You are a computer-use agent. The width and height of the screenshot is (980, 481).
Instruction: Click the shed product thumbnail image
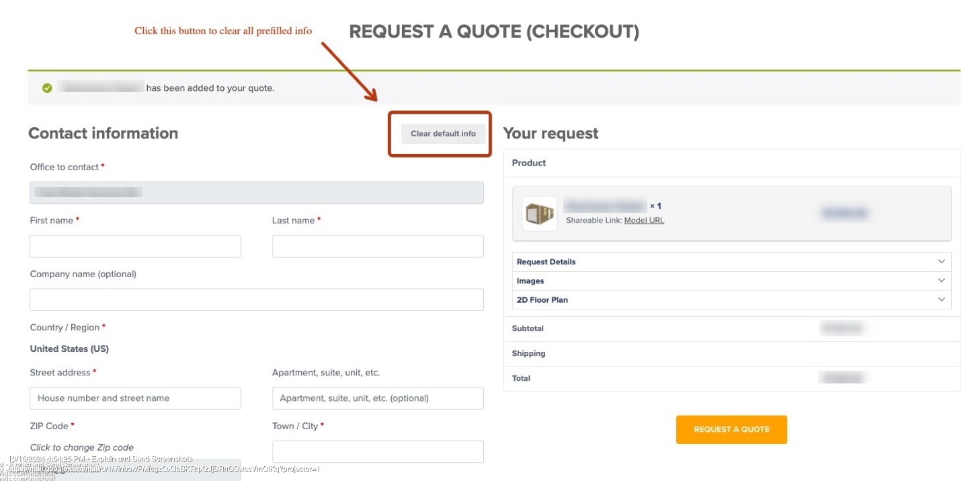[x=540, y=213]
